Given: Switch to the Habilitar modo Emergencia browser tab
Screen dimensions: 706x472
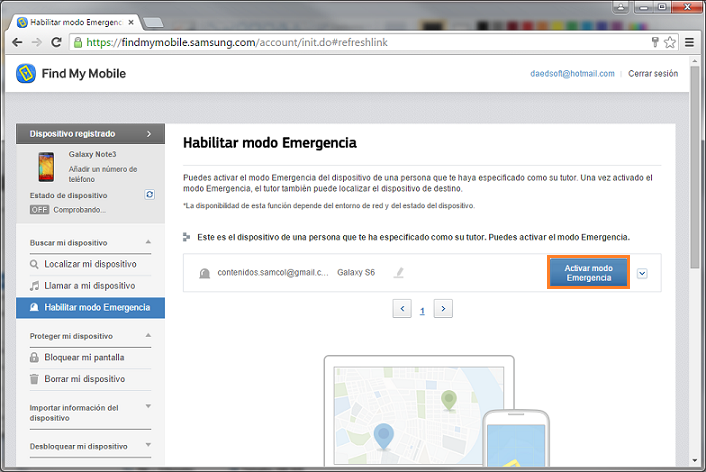Looking at the screenshot, I should coord(76,22).
